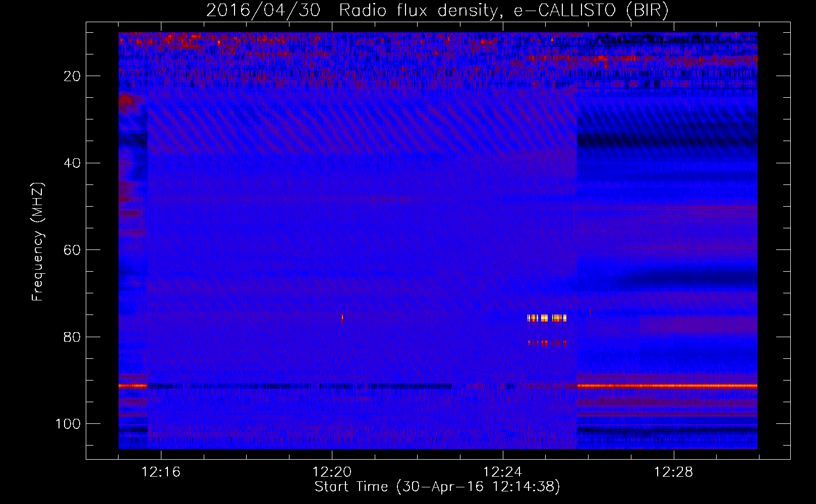This screenshot has width=816, height=504.
Task: Click the bright yellow burst near 76 MHz
Action: tap(547, 318)
